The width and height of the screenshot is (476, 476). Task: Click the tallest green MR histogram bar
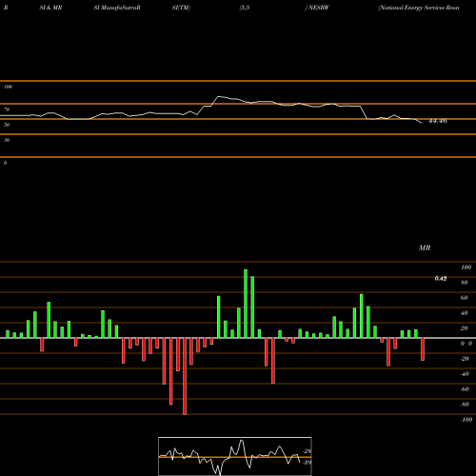coord(246,304)
